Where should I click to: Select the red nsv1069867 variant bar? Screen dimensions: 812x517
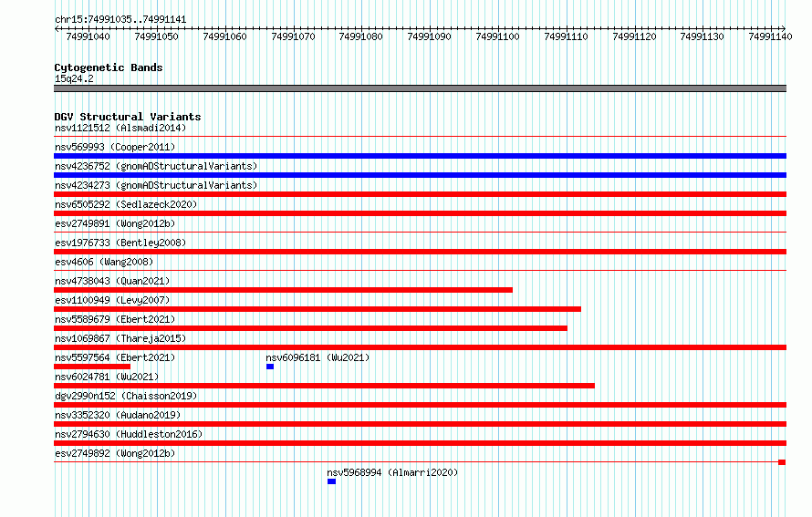coord(420,347)
